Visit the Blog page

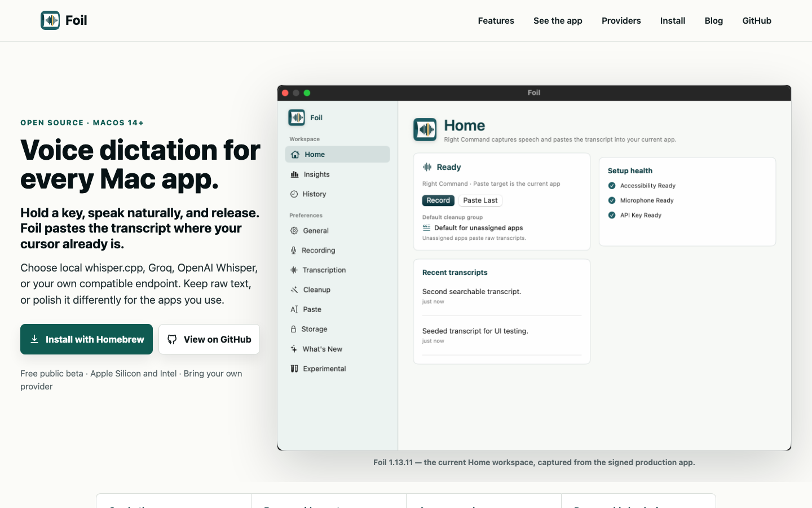click(713, 21)
